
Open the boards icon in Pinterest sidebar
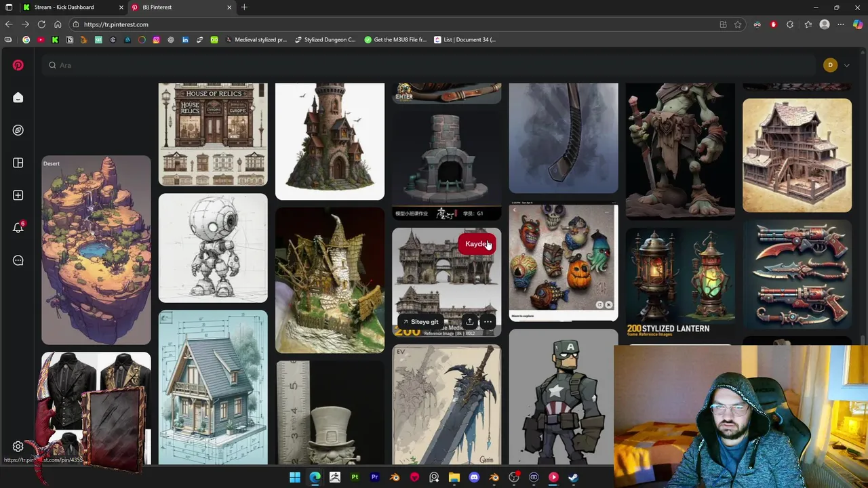click(x=18, y=163)
